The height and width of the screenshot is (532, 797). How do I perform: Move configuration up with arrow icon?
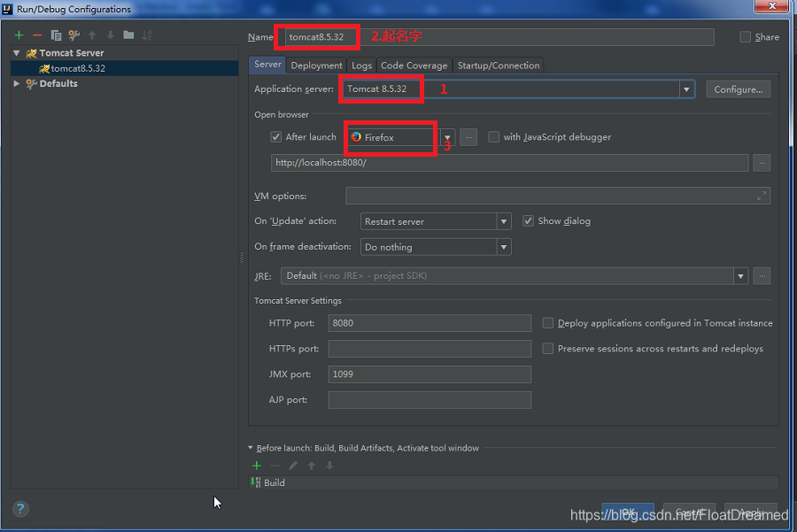point(92,35)
